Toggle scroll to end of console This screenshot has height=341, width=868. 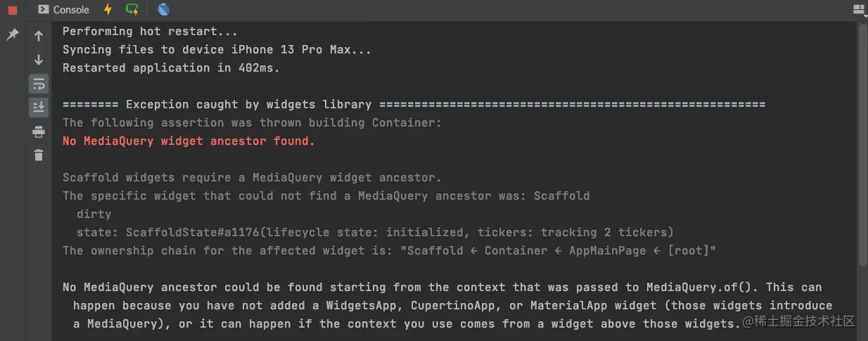[x=39, y=107]
